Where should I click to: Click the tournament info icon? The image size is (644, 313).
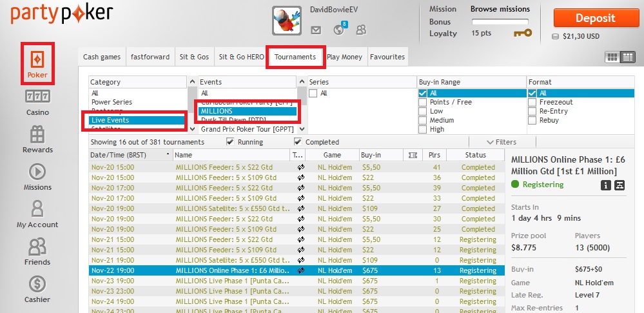point(605,185)
